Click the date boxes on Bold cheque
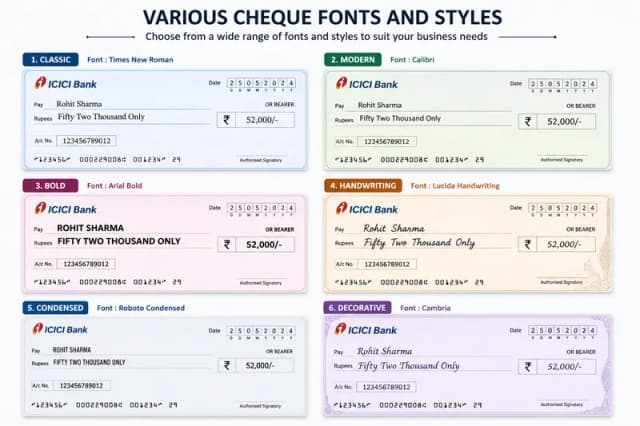This screenshot has width=640, height=426. click(261, 208)
